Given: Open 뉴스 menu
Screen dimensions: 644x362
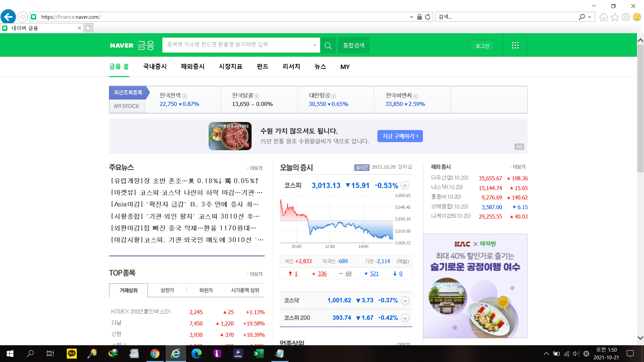Looking at the screenshot, I should click(320, 67).
